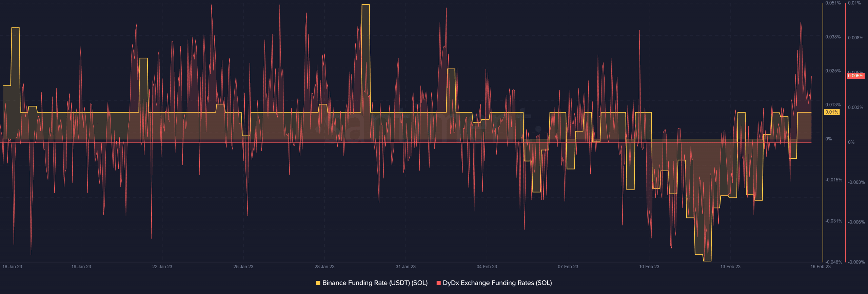The height and width of the screenshot is (294, 868).
Task: Click the red DyDx legend color square
Action: pos(438,283)
